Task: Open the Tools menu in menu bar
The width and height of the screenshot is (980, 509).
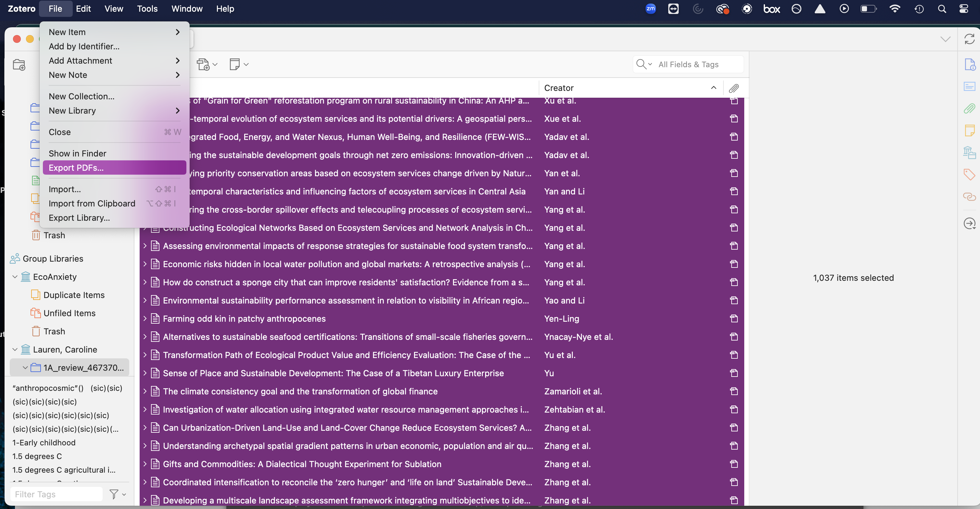Action: 147,9
